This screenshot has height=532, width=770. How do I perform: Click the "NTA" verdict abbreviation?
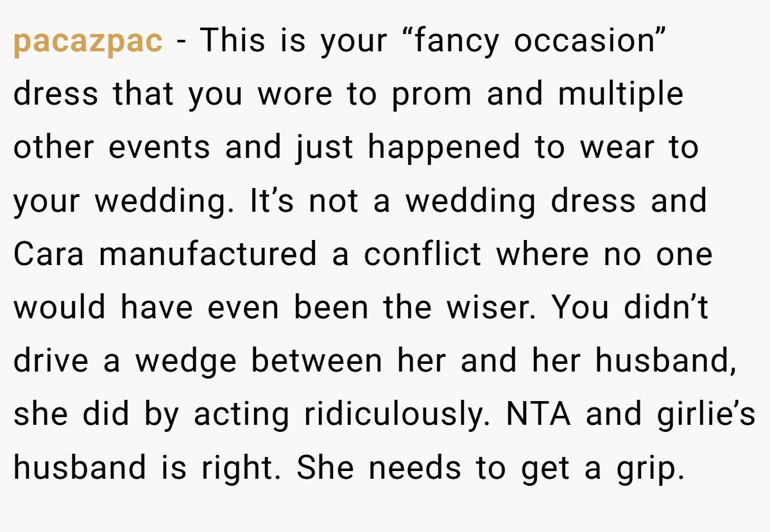click(x=539, y=415)
